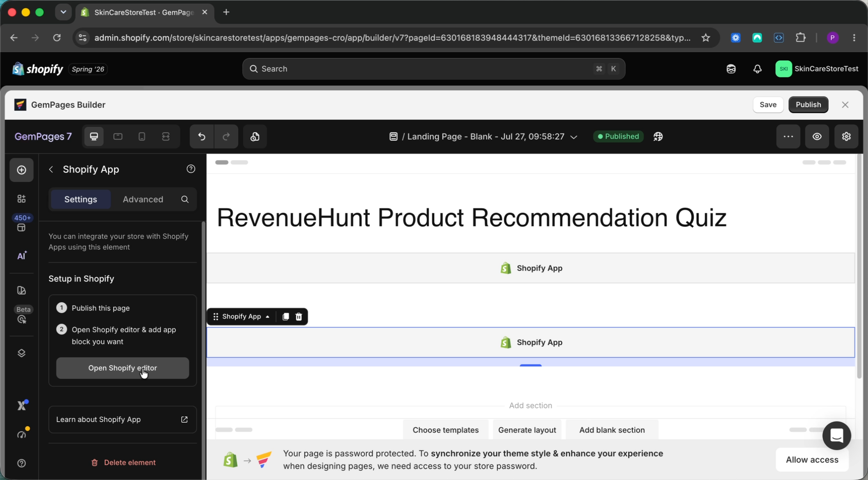Image resolution: width=868 pixels, height=480 pixels.
Task: Click the Shopify logo
Action: [38, 69]
